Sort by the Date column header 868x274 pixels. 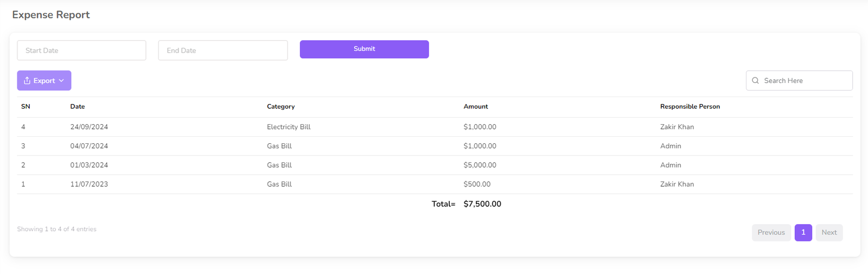coord(78,107)
